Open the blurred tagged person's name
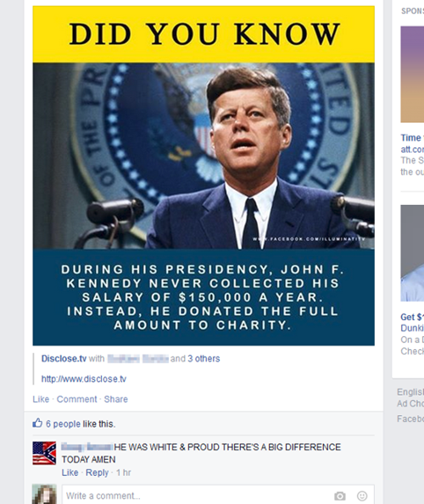The image size is (424, 504). (x=137, y=358)
